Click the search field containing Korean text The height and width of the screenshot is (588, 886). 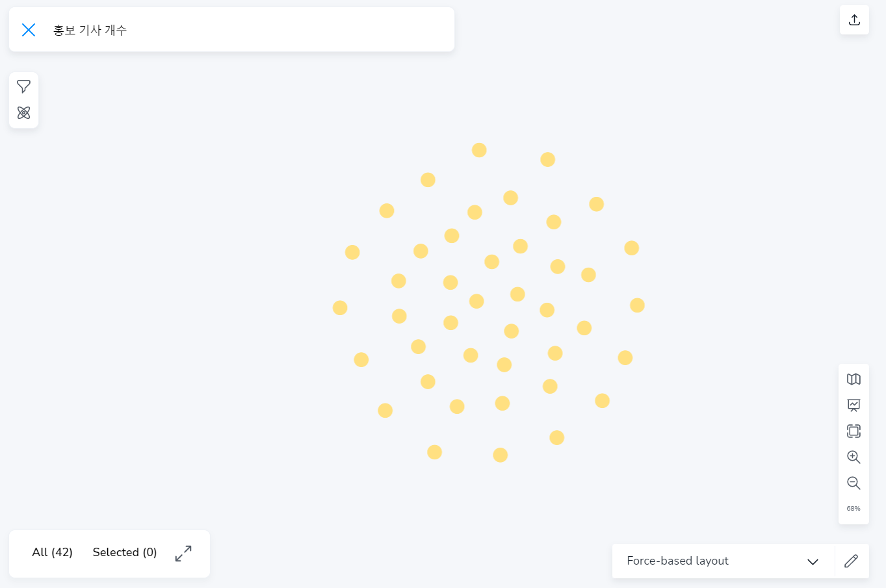[x=247, y=30]
